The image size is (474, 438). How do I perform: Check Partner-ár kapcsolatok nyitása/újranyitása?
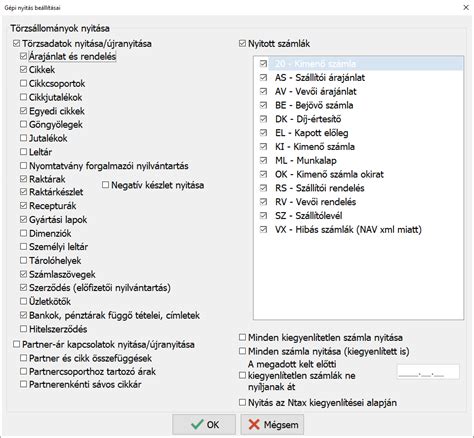pyautogui.click(x=16, y=344)
